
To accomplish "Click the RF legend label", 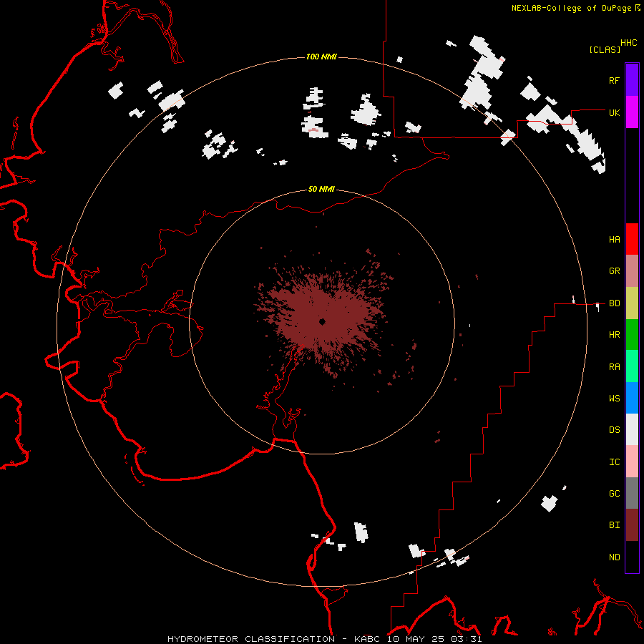I will tap(614, 80).
